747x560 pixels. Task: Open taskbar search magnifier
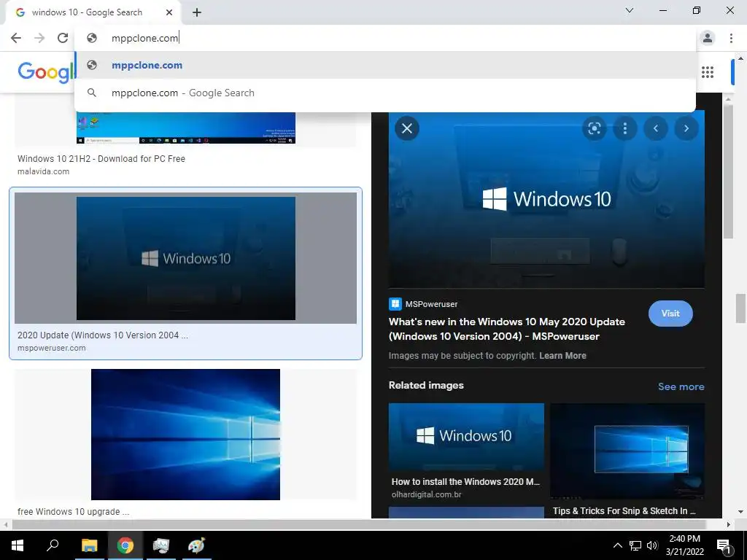53,545
